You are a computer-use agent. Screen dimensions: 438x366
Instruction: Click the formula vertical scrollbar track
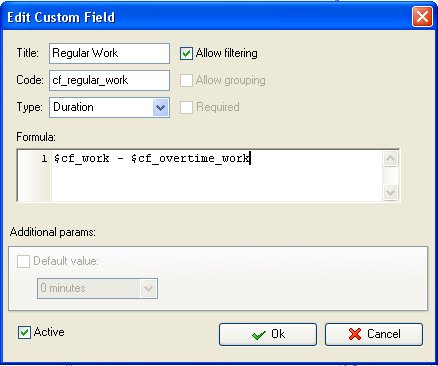pos(390,175)
